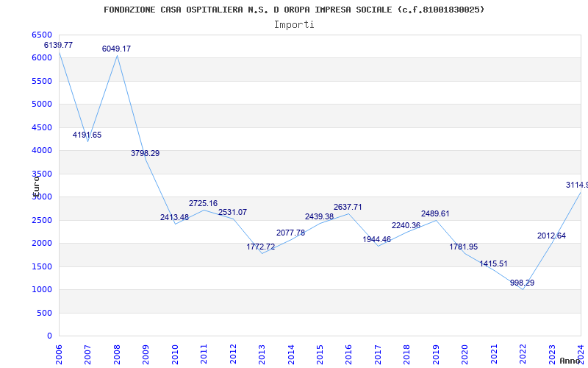The height and width of the screenshot is (368, 588).
Task: Click the Euro y-axis title
Action: (x=36, y=185)
